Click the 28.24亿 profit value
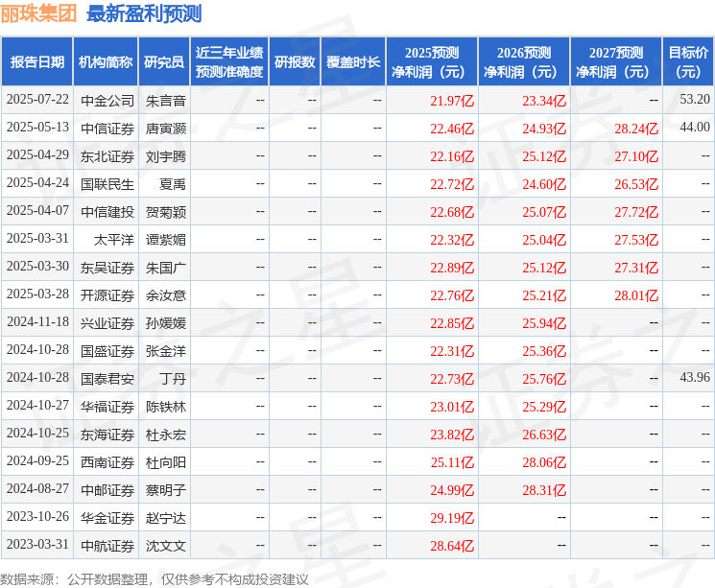 click(x=636, y=129)
